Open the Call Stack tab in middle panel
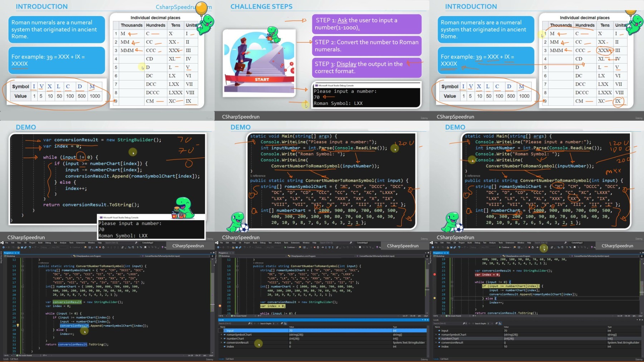 click(x=230, y=359)
